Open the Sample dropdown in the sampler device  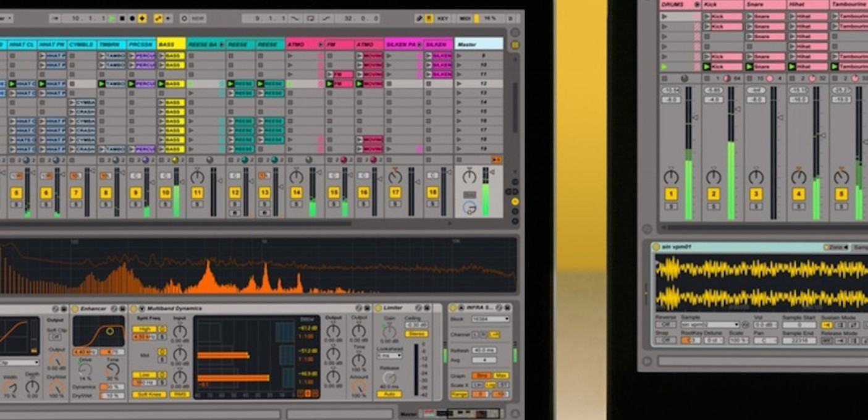(x=710, y=324)
